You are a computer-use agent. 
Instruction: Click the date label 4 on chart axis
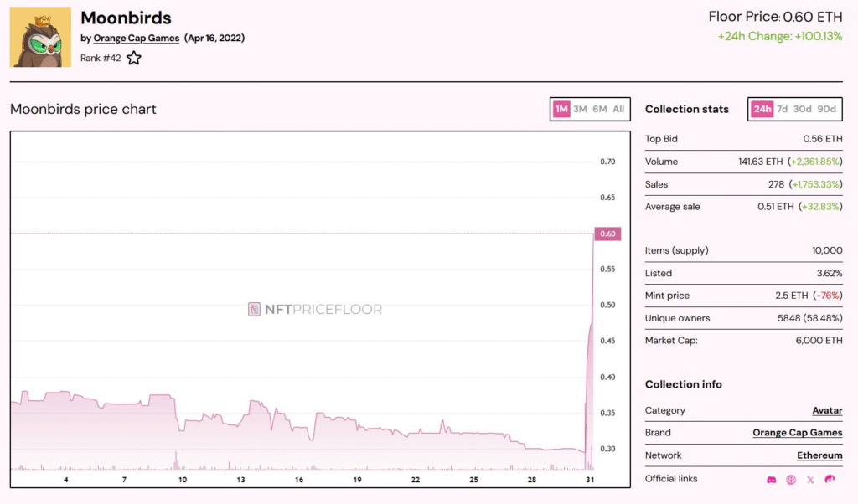[x=66, y=480]
